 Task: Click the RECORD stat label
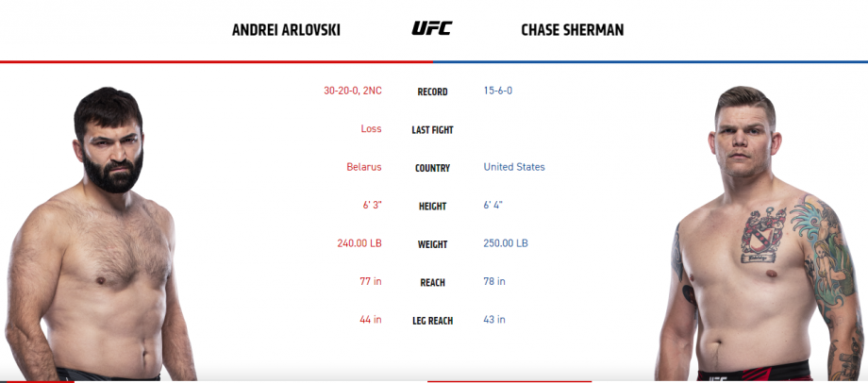pyautogui.click(x=432, y=92)
